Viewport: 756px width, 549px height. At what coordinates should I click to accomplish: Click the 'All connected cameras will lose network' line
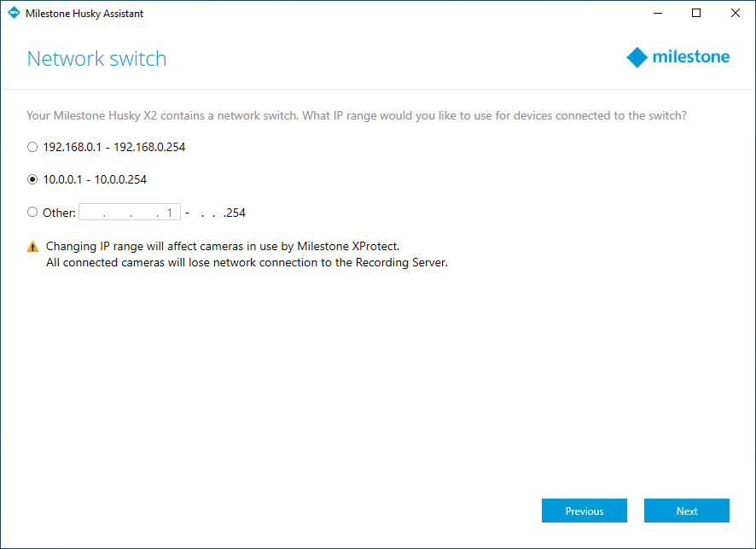coord(247,263)
